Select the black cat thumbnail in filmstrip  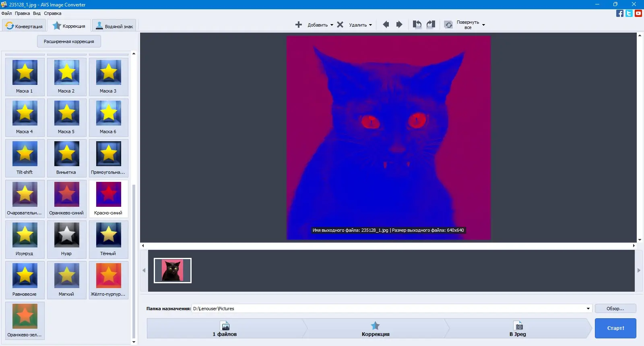click(173, 270)
